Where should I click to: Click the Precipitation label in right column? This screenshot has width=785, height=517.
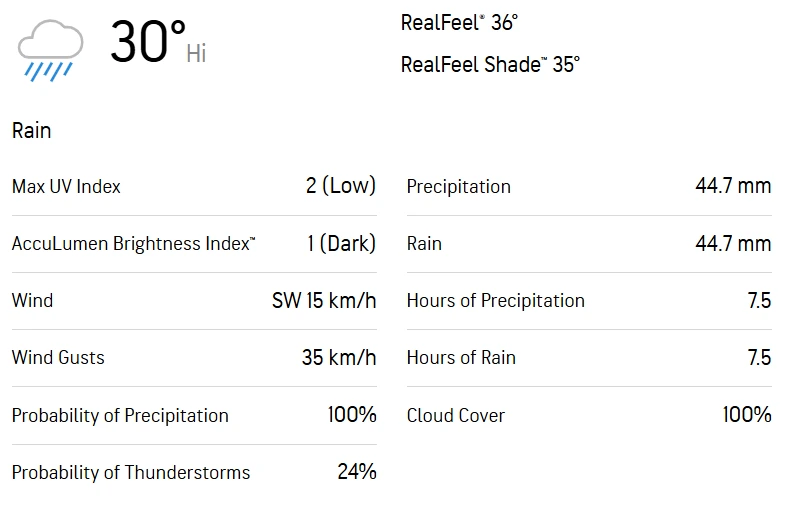(x=458, y=187)
